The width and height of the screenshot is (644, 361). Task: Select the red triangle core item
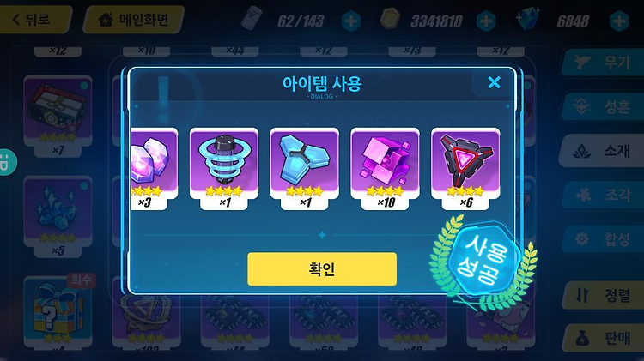(x=465, y=169)
